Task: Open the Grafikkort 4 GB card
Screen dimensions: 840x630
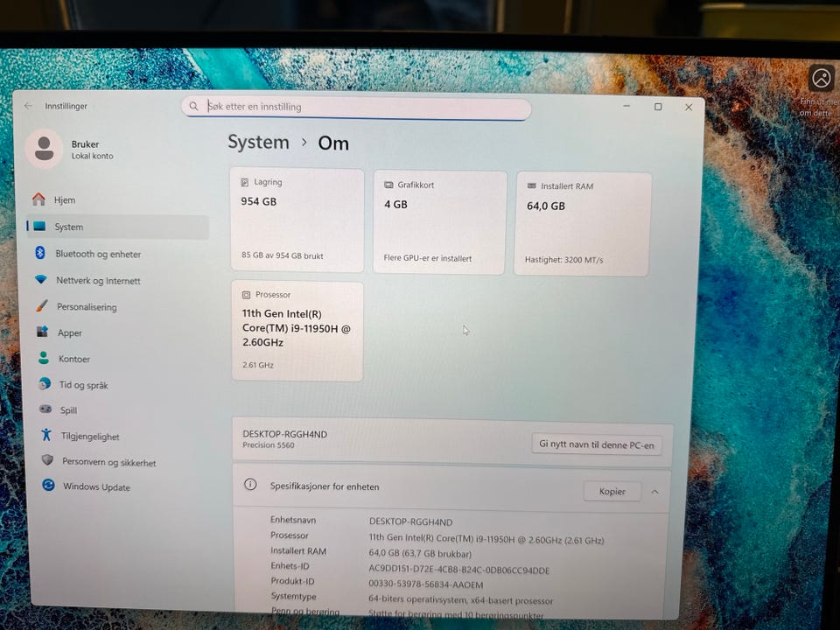Action: tap(440, 222)
